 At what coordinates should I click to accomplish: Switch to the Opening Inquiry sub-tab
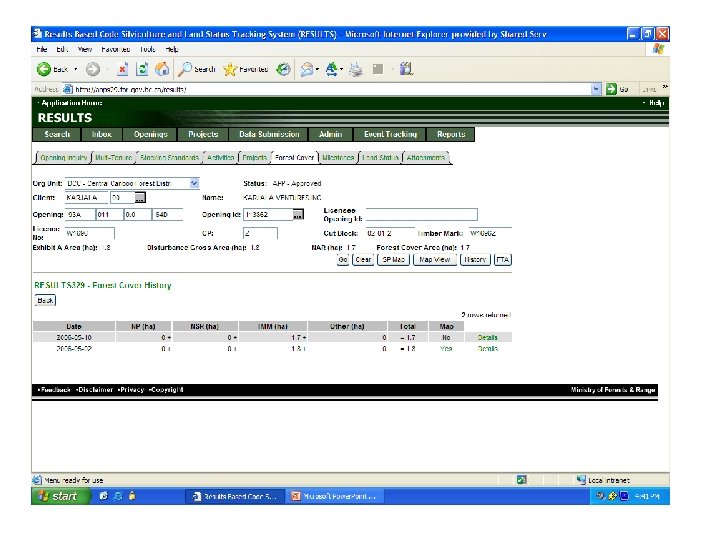point(63,158)
